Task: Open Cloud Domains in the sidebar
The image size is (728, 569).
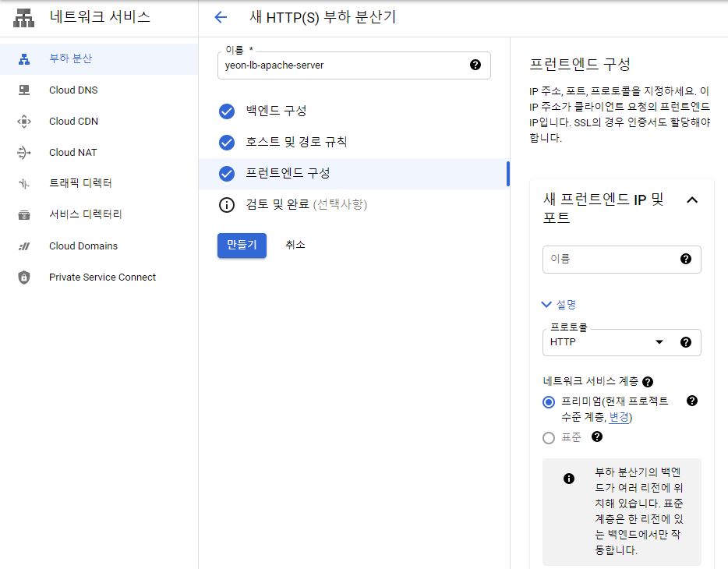Action: click(99, 246)
